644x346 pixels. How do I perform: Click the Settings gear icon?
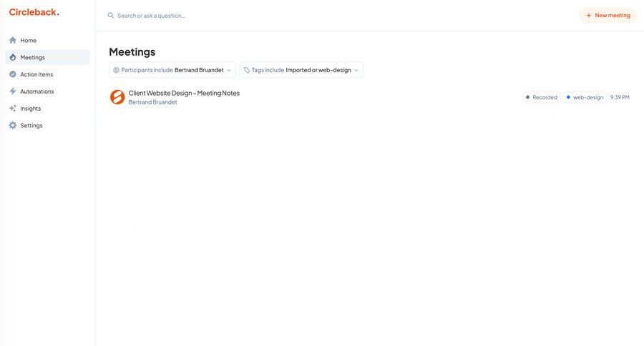pos(13,126)
